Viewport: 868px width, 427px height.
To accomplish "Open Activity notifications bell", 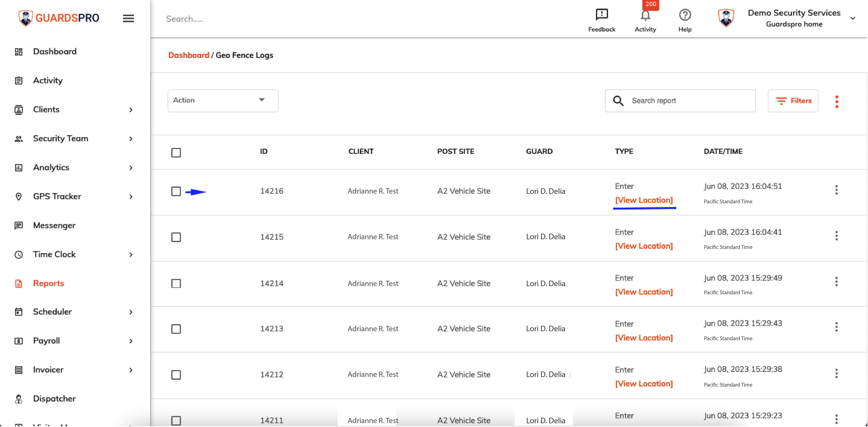I will [x=645, y=16].
